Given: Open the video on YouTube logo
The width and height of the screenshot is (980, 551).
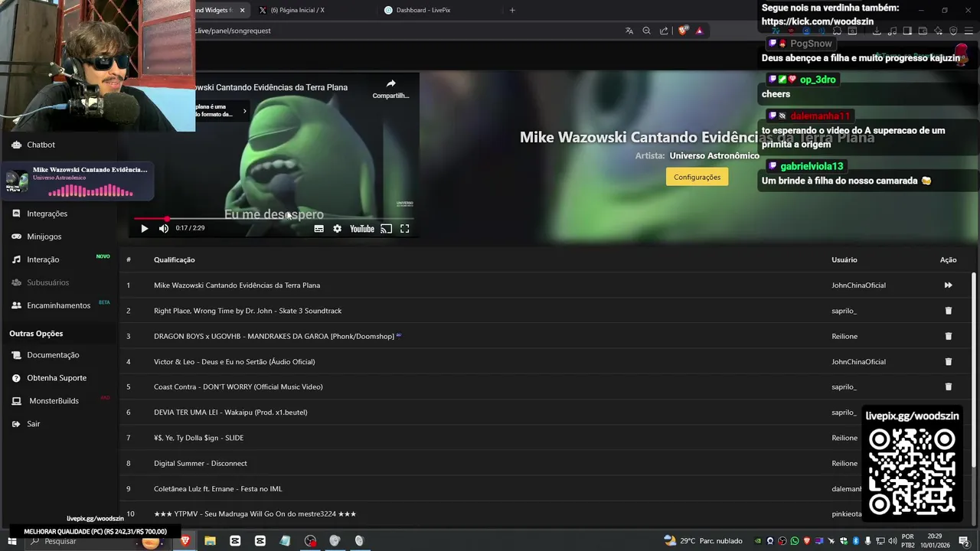Looking at the screenshot, I should click(x=362, y=228).
